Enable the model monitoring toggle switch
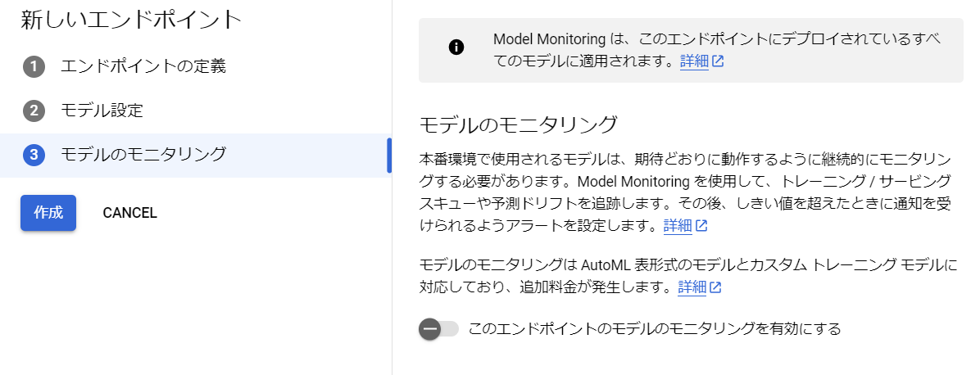Screen dimensions: 980x375 point(438,329)
